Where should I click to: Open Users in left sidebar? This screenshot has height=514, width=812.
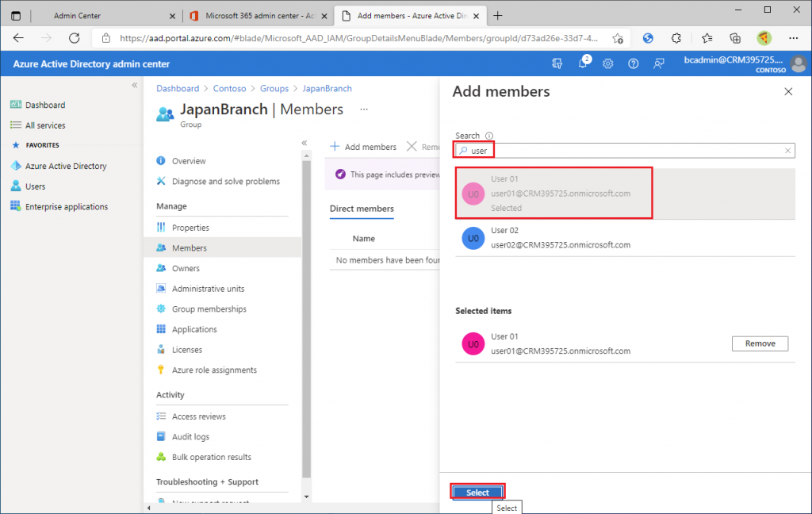pos(35,186)
